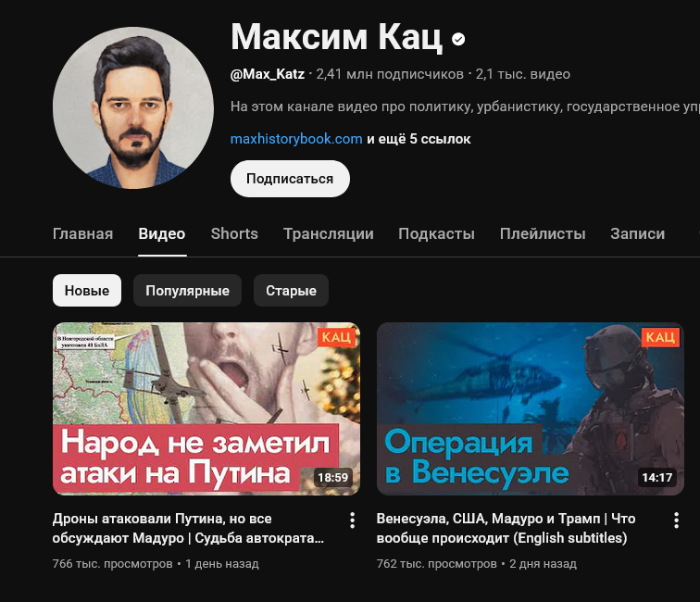Click КАЦ logo on Venezuela thumbnail
The width and height of the screenshot is (700, 602).
point(660,337)
